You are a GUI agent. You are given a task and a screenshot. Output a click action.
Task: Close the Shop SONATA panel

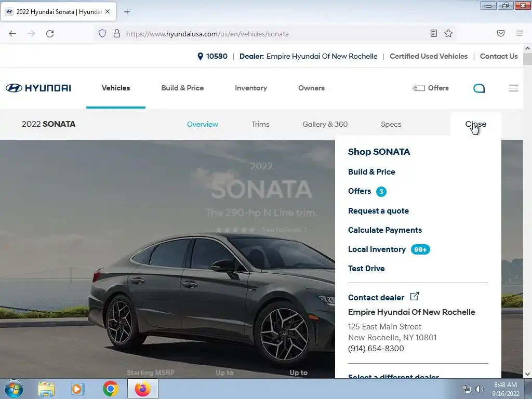pos(476,124)
